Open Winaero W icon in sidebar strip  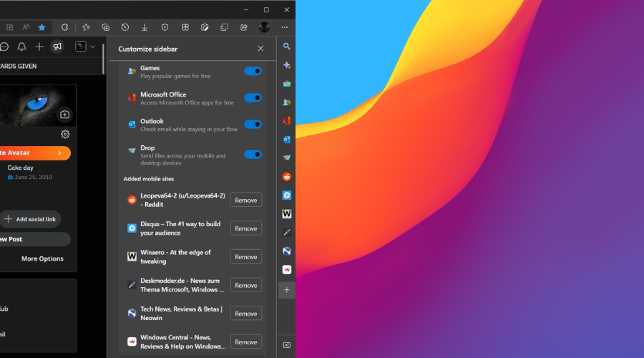tap(287, 214)
